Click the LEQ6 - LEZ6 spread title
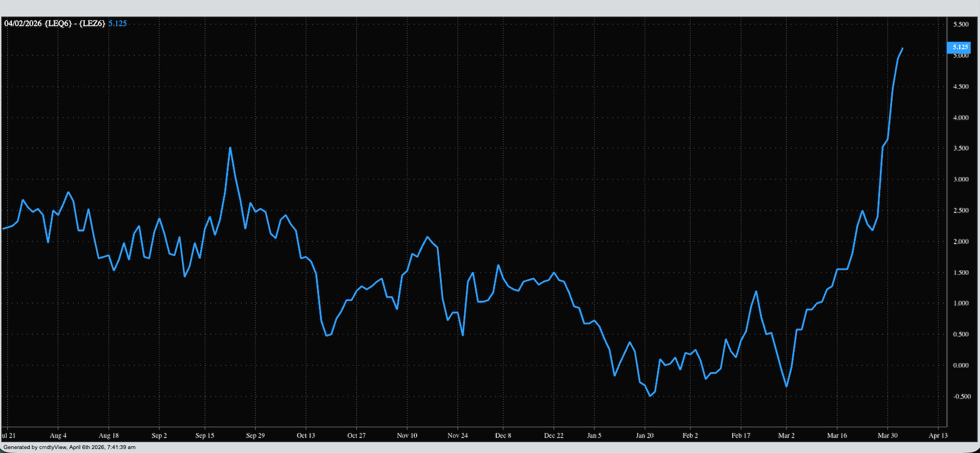980x453 pixels. [55, 23]
